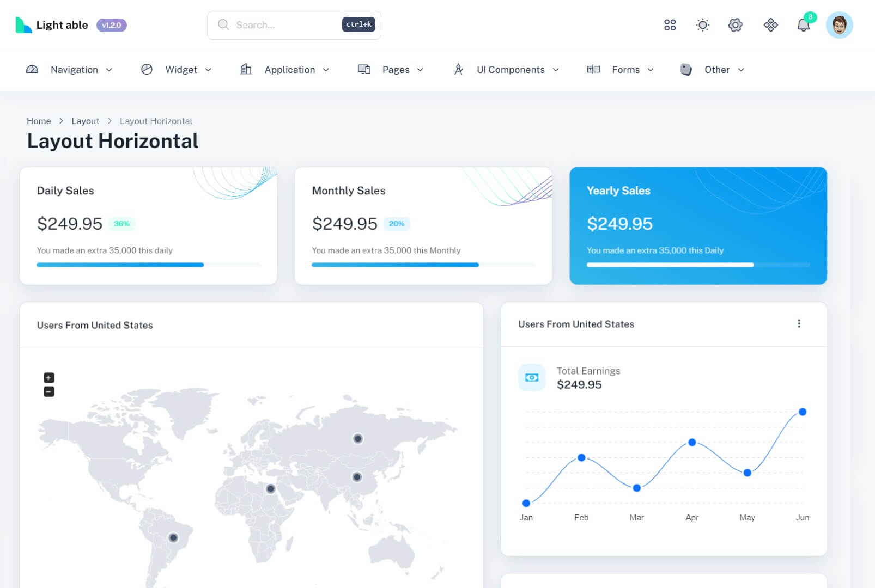875x588 pixels.
Task: Open the Total Earnings card options menu
Action: pos(799,324)
